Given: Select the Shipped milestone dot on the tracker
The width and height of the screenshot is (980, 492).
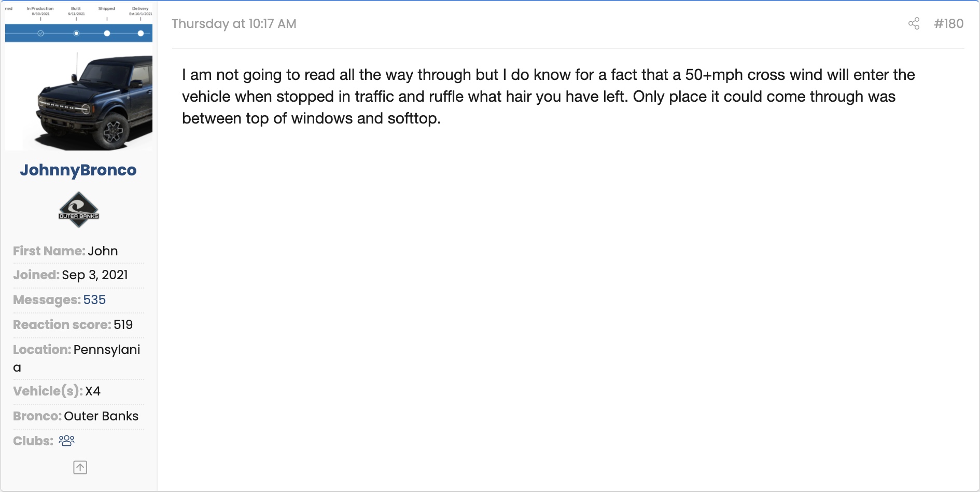Looking at the screenshot, I should point(107,33).
